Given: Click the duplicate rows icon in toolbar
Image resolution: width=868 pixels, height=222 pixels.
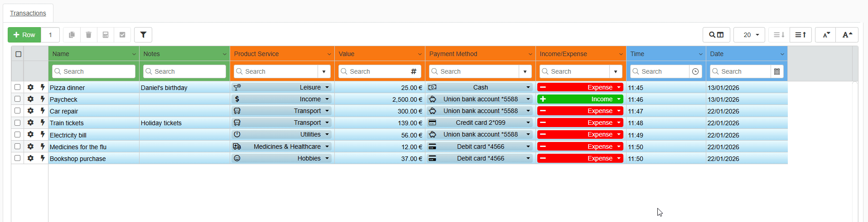Looking at the screenshot, I should pos(72,35).
